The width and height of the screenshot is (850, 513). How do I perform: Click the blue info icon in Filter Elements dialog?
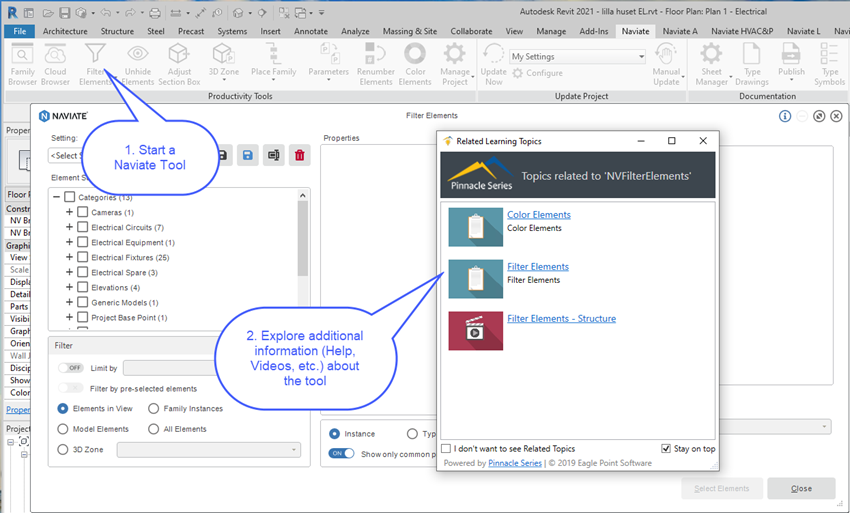click(x=784, y=116)
